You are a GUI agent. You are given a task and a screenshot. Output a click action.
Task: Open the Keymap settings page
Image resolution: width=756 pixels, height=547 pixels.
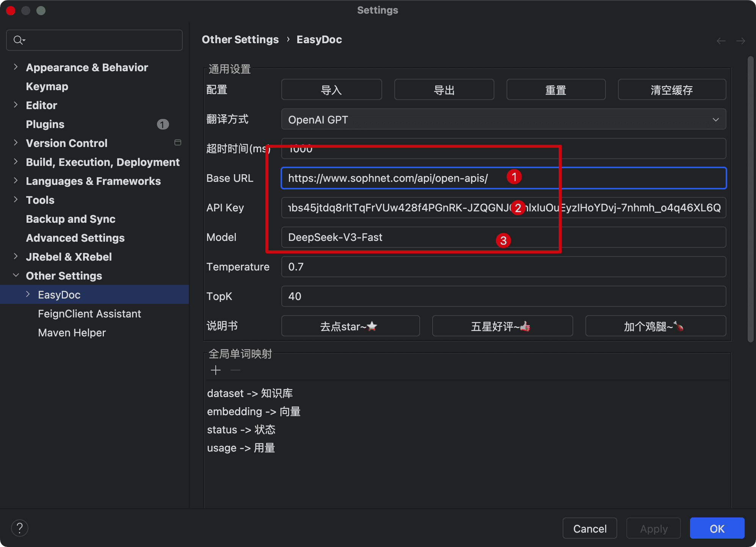pyautogui.click(x=47, y=86)
